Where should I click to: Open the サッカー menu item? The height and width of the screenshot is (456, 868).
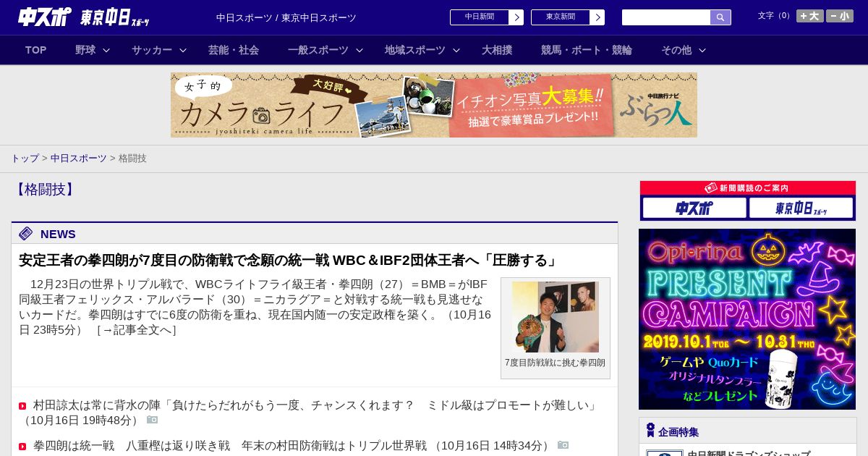click(152, 50)
